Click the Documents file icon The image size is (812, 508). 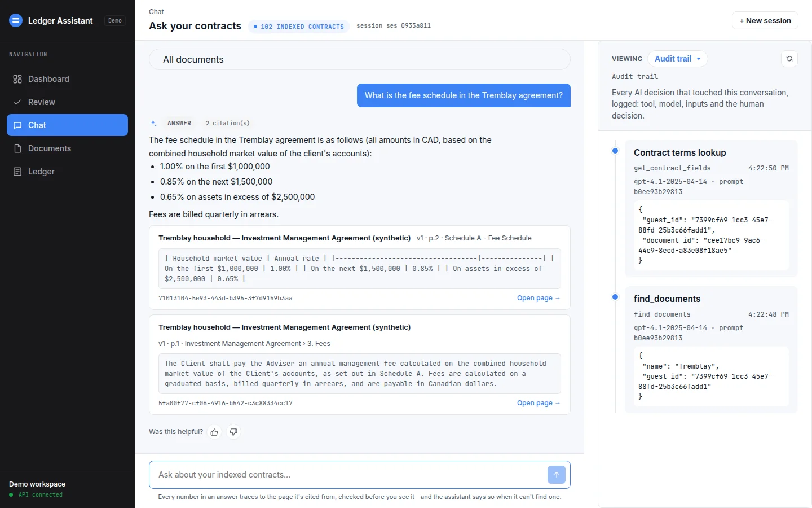click(17, 148)
